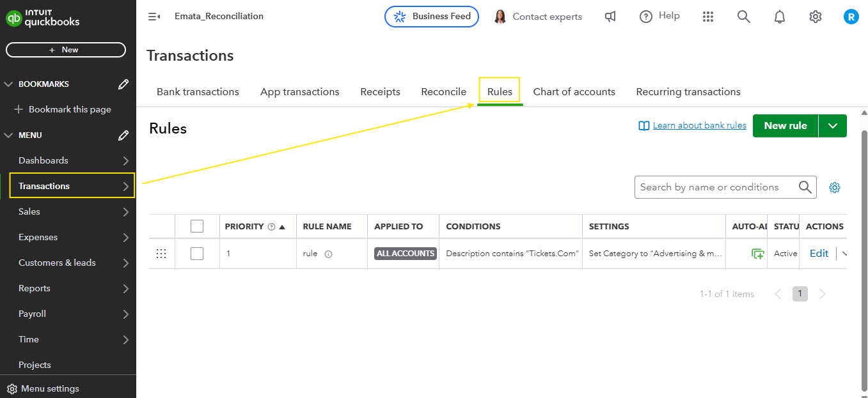
Task: Click the green New rule button
Action: point(785,126)
